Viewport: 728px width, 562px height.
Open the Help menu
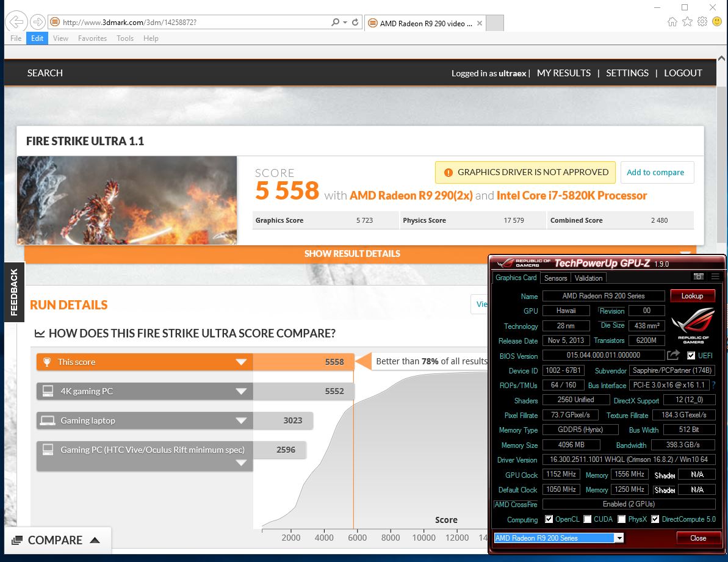coord(151,38)
